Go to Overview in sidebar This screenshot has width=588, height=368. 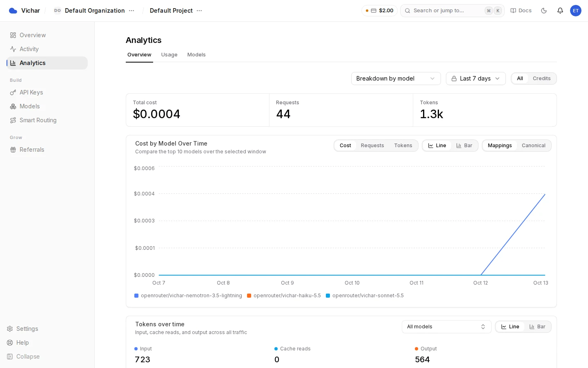47,35
